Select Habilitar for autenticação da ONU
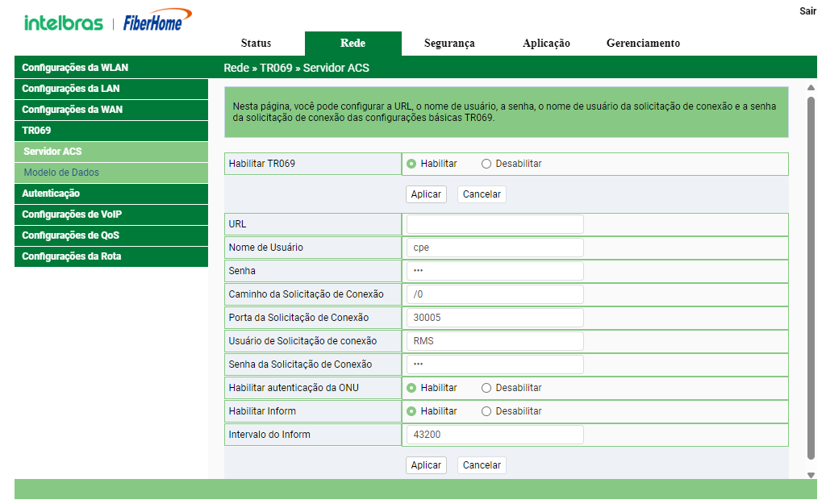The width and height of the screenshot is (826, 504). (411, 388)
